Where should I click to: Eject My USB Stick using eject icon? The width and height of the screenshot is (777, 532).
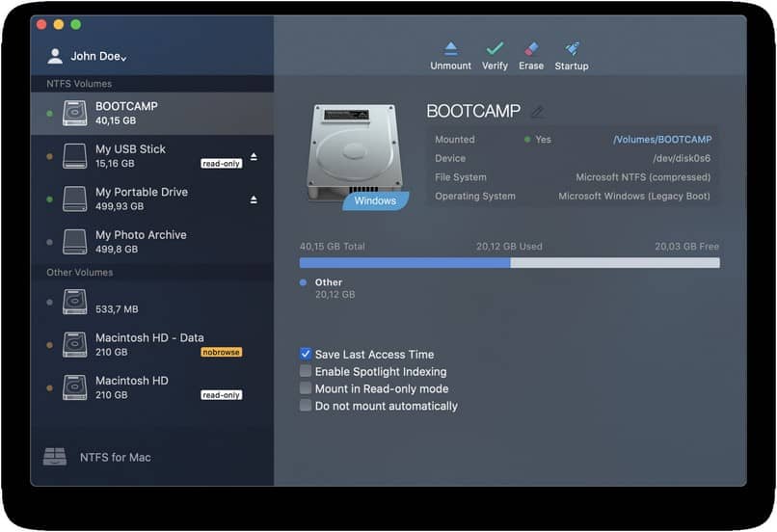(254, 156)
